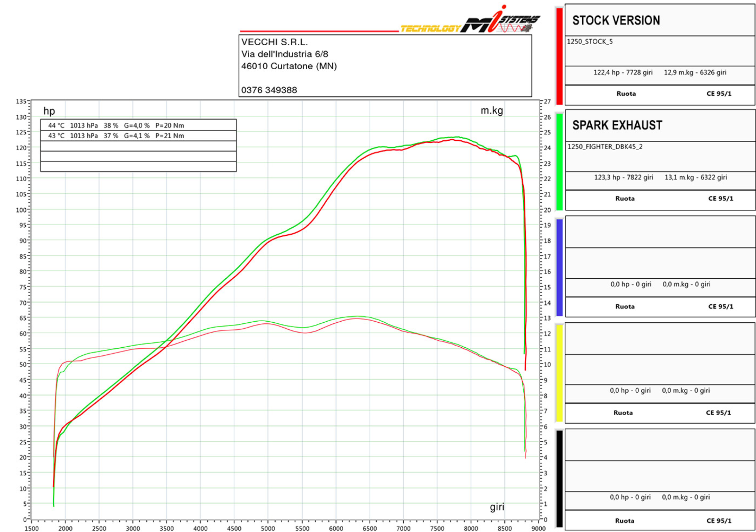Click the yellow run color bar
This screenshot has height=532, width=756.
(x=560, y=373)
